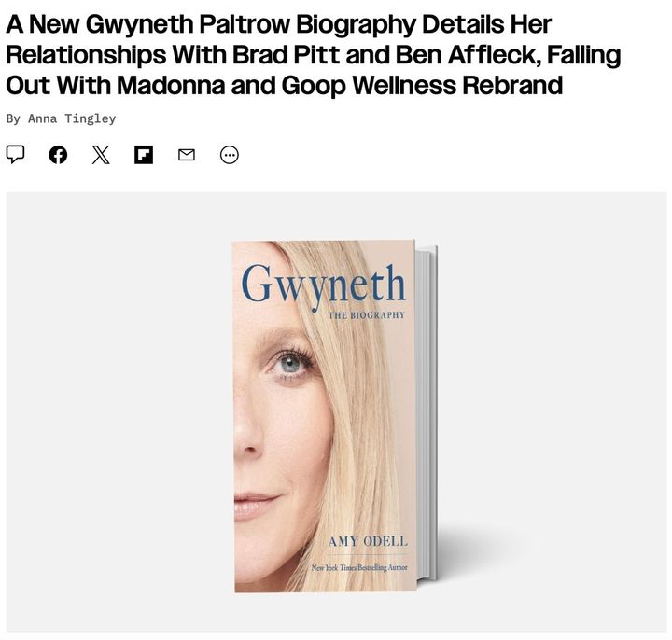Image resolution: width=672 pixels, height=640 pixels.
Task: Click "THE BIOGRAPHY" subtitle on the cover
Action: 367,315
